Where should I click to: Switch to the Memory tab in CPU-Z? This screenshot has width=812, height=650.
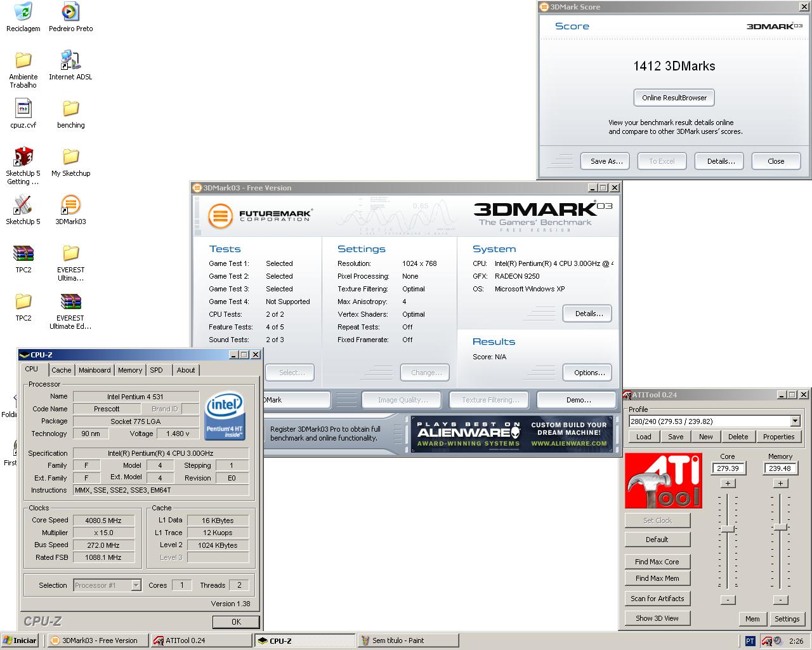coord(130,370)
